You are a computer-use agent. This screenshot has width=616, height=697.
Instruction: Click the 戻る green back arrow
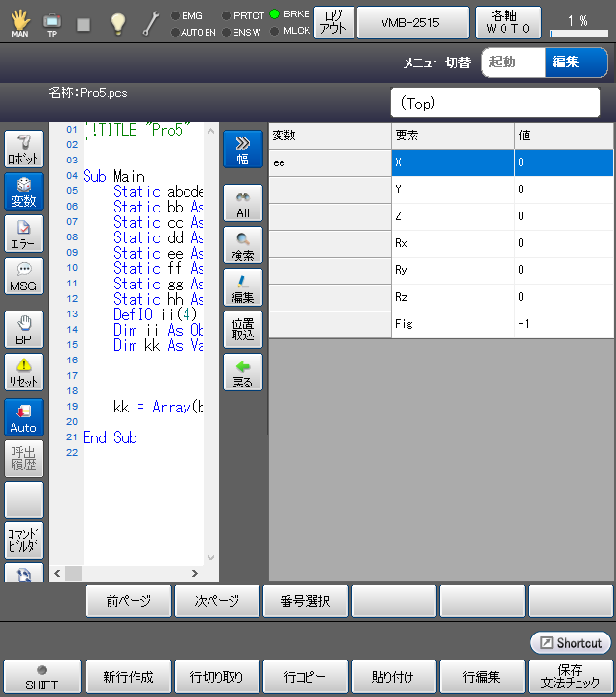pyautogui.click(x=242, y=372)
